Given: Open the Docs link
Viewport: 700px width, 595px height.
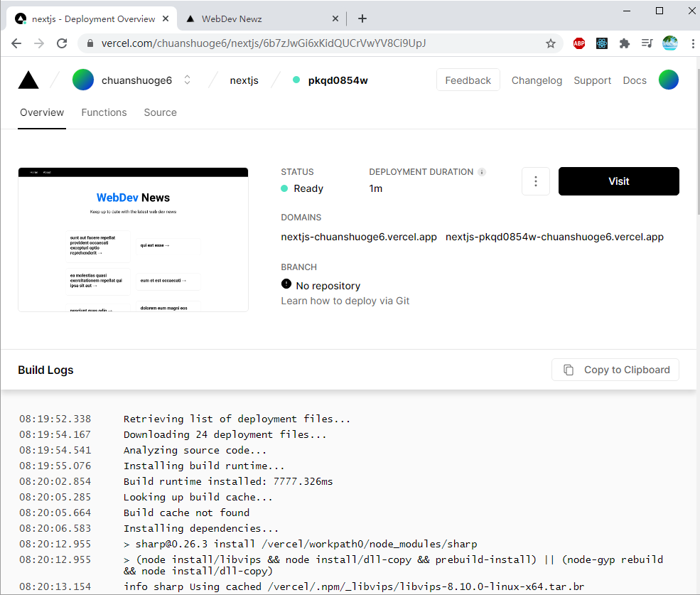Looking at the screenshot, I should [635, 80].
